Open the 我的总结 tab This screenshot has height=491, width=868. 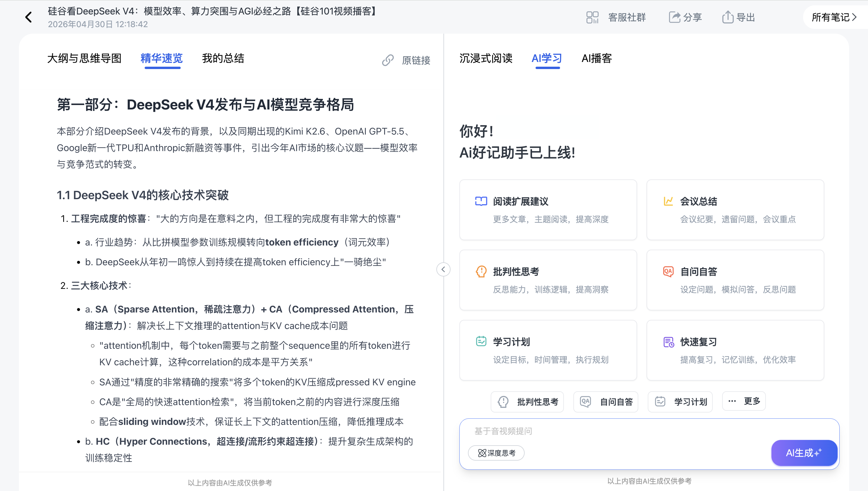[x=223, y=58]
